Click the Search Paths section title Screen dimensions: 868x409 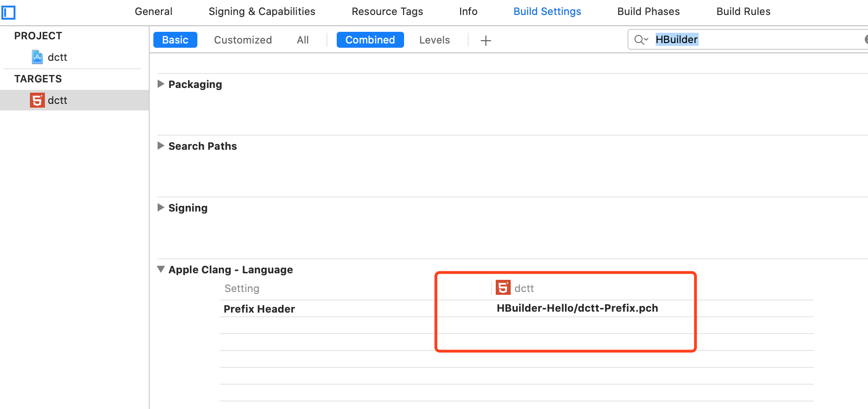click(203, 146)
